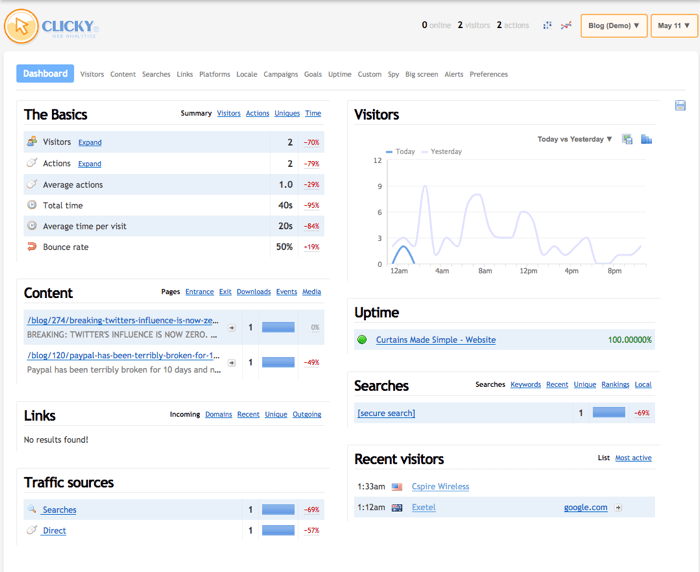Viewport: 700px width, 572px height.
Task: Click the Total time clock icon
Action: (32, 205)
